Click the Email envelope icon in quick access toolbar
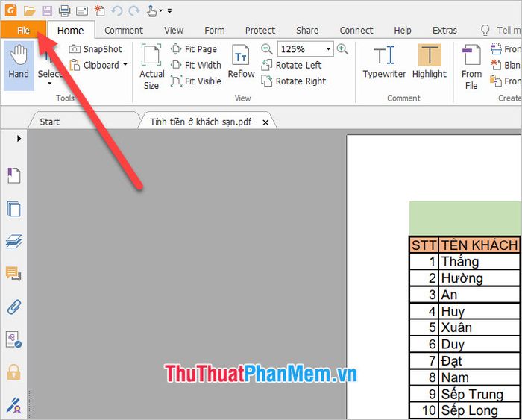This screenshot has width=522, height=420. 82,11
